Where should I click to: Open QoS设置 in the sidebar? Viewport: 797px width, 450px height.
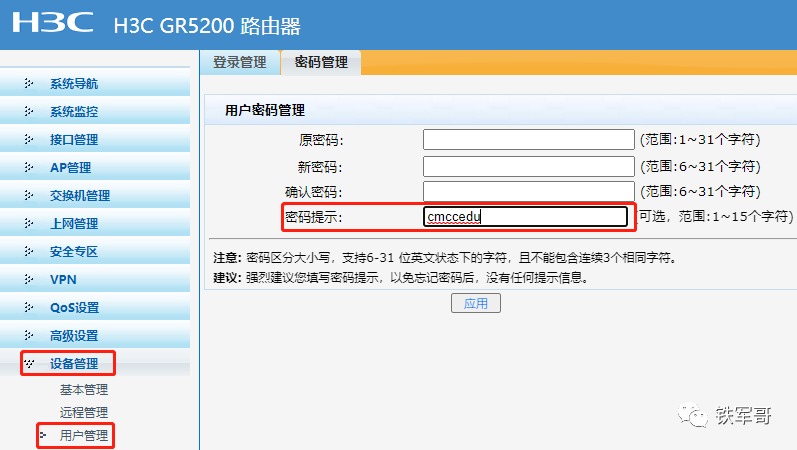pos(75,308)
